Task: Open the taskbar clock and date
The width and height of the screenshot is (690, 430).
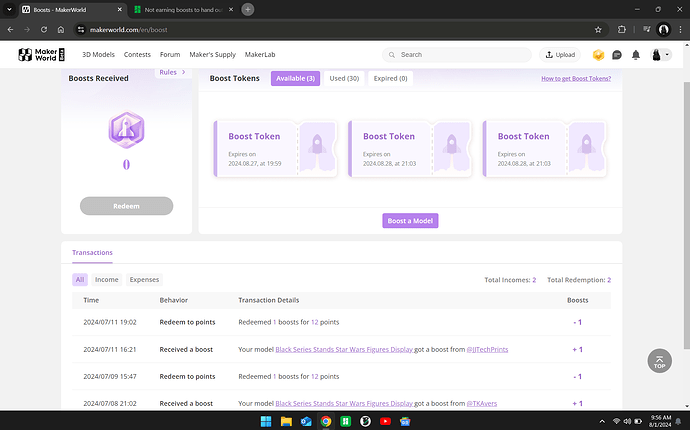Action: click(660, 421)
